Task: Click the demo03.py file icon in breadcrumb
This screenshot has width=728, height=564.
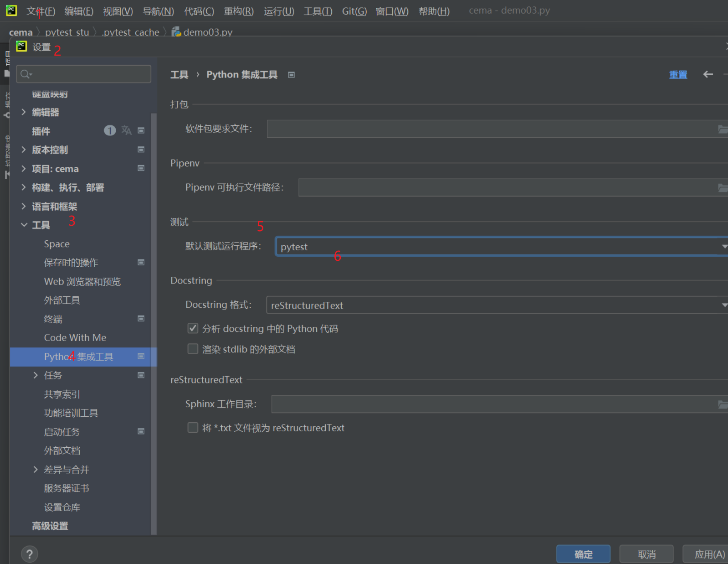Action: [176, 32]
